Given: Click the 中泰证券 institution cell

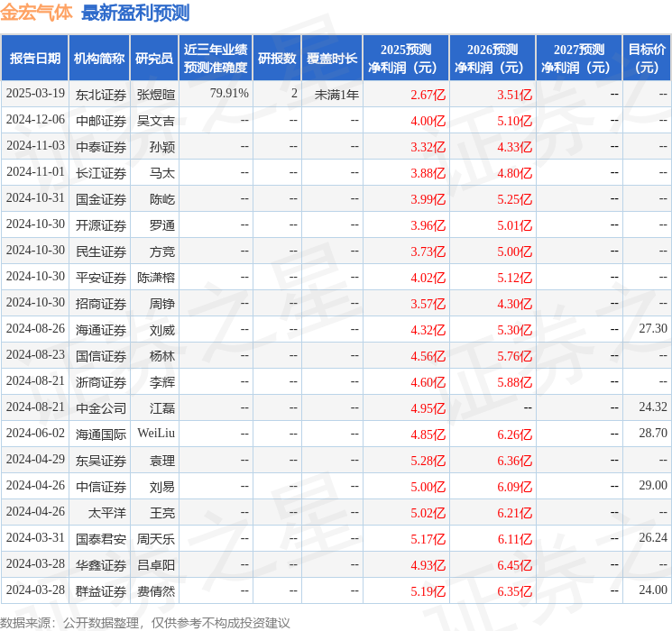Looking at the screenshot, I should [x=101, y=147].
